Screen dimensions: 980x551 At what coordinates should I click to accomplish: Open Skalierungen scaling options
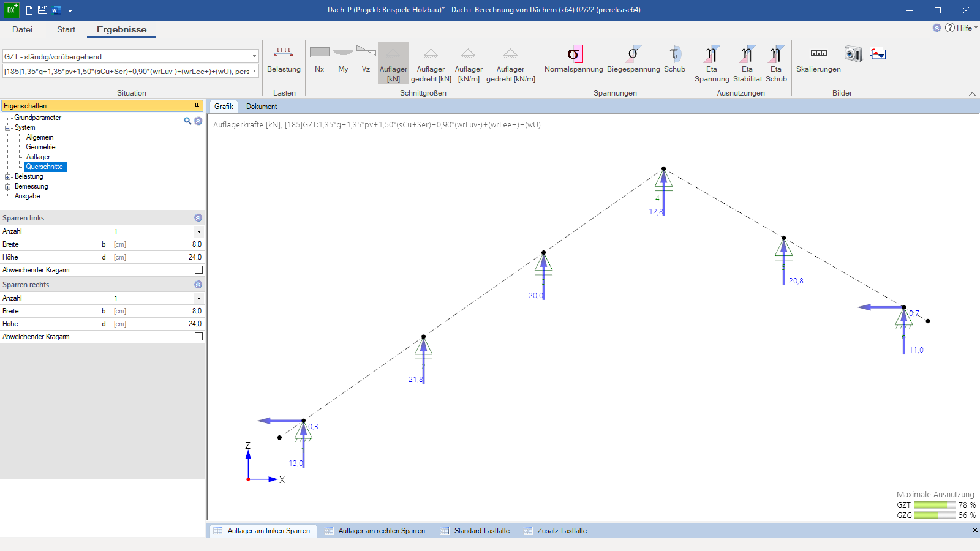point(818,59)
